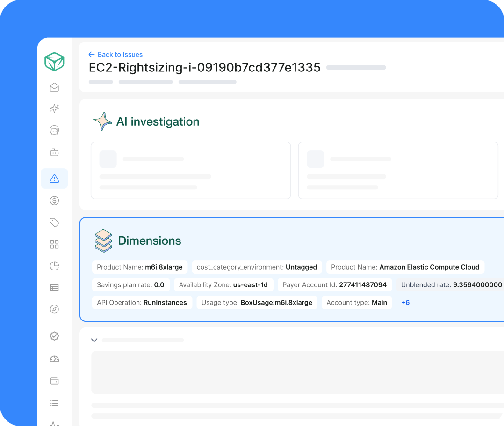Open the table rows icon in sidebar

(54, 288)
